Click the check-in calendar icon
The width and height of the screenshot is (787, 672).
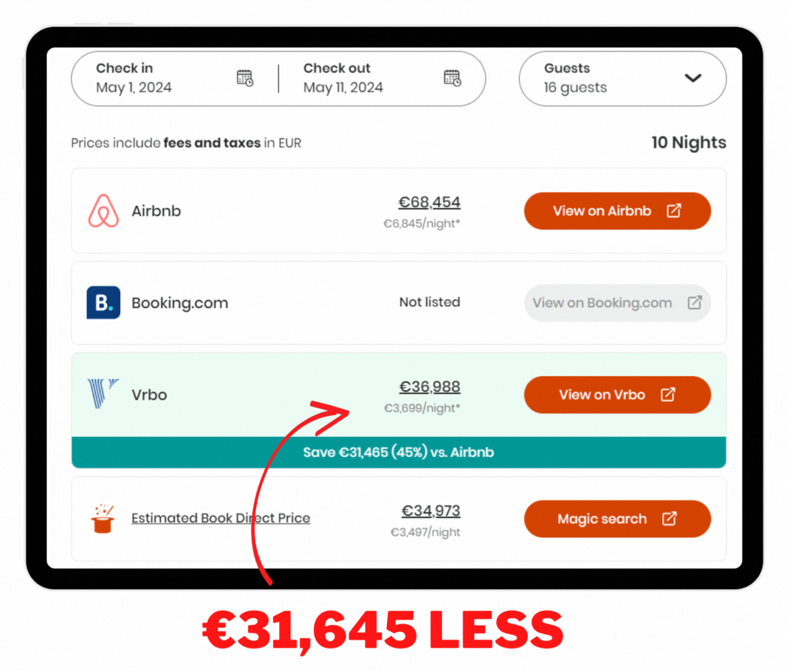[245, 78]
